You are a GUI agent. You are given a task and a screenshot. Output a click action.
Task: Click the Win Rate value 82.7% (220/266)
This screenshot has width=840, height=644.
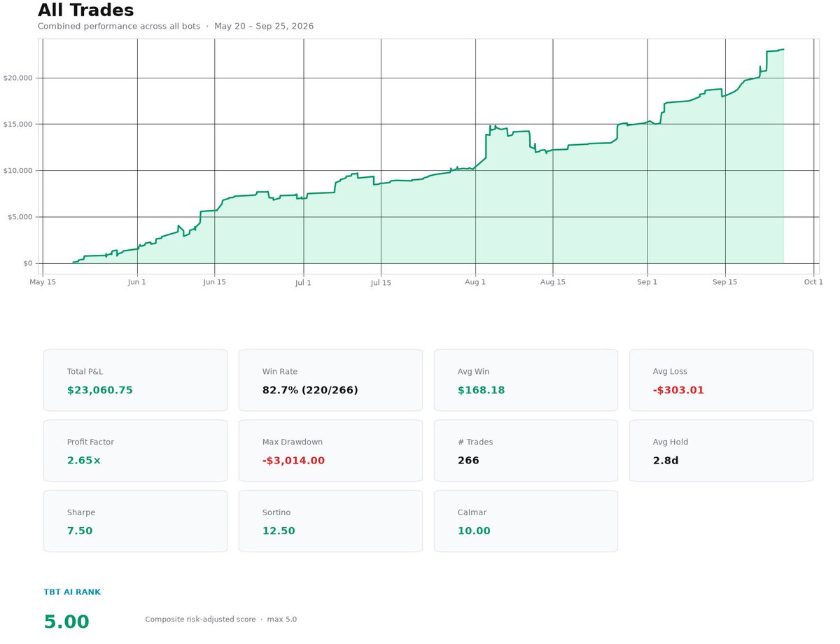click(x=310, y=390)
